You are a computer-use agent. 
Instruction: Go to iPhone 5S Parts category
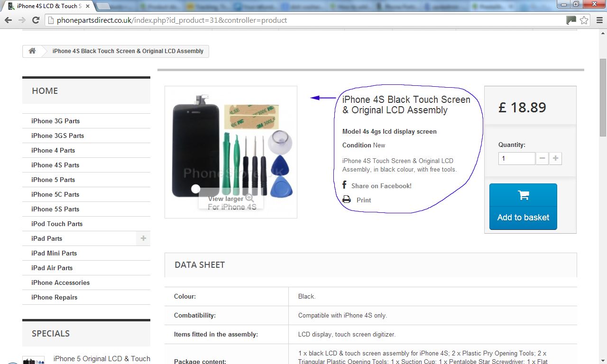click(55, 209)
